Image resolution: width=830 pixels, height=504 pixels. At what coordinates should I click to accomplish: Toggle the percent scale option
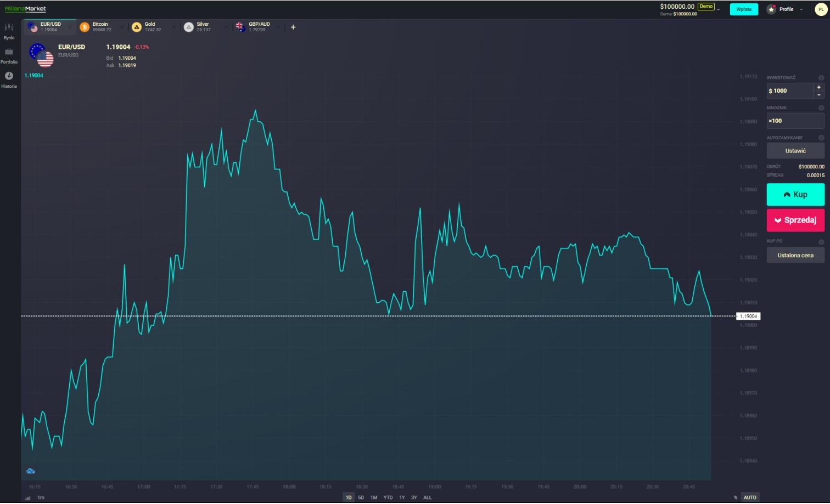point(736,497)
